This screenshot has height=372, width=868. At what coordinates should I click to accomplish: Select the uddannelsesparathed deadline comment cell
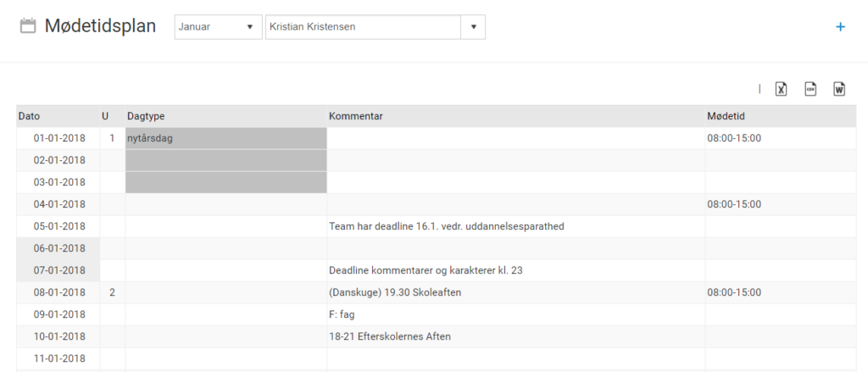[446, 226]
